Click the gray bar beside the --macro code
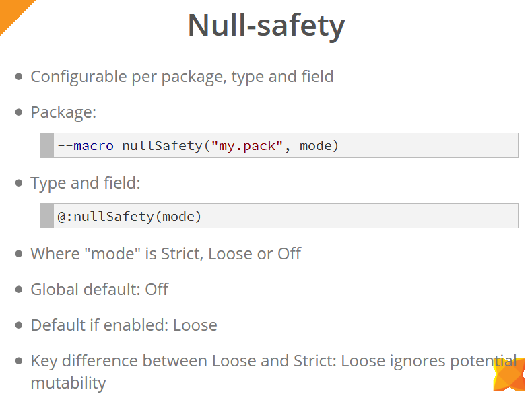The width and height of the screenshot is (532, 404). tap(46, 145)
